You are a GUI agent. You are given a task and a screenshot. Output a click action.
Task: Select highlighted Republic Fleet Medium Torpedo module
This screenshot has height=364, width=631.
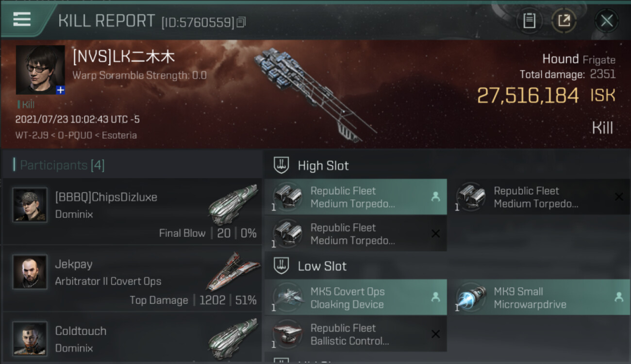click(356, 197)
